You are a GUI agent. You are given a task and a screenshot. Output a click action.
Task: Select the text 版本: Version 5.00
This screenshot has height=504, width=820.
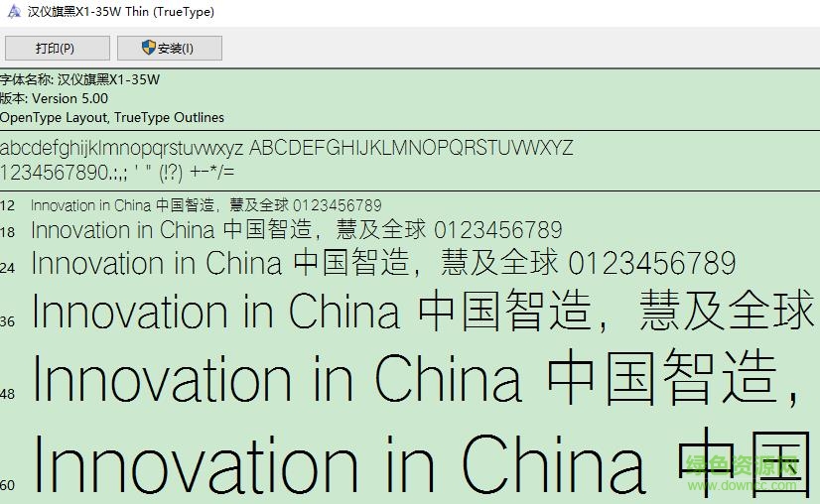point(54,98)
